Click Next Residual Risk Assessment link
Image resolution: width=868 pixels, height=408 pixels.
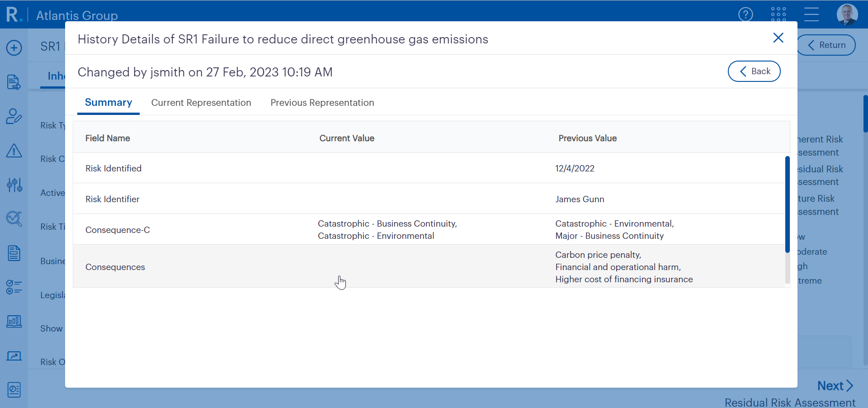790,394
